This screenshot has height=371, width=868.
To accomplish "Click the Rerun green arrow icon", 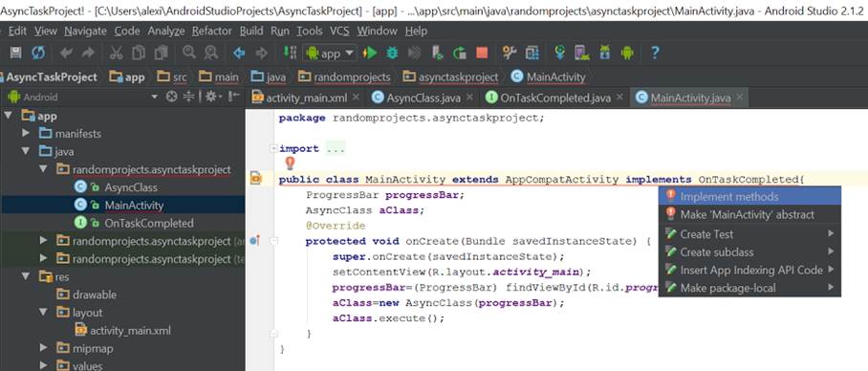I will click(460, 53).
